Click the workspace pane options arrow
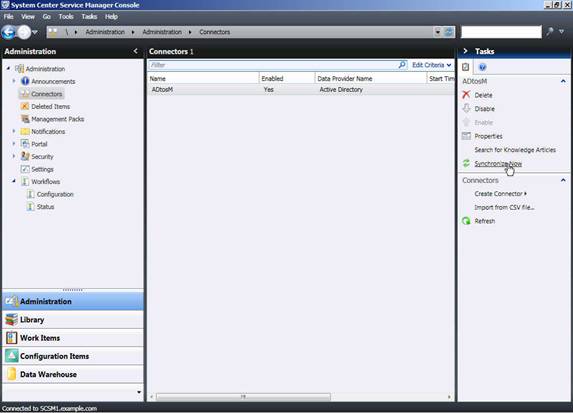Screen dimensions: 573x413 click(139, 392)
